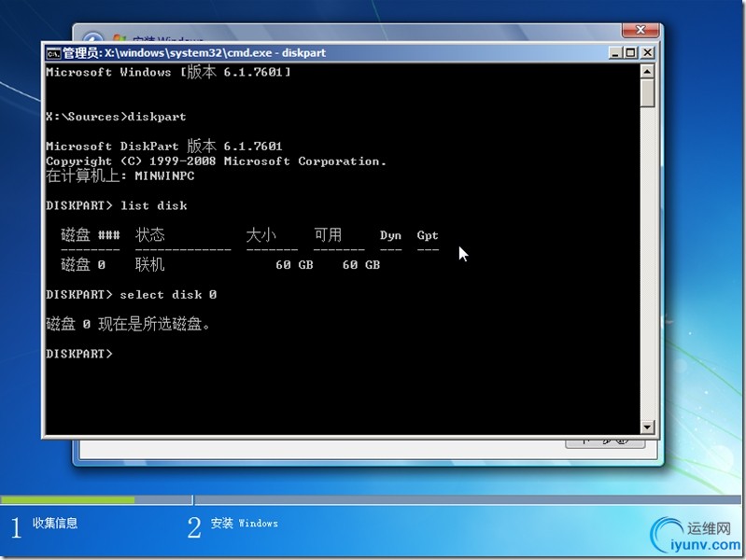Click the 'Microsoft DiskPart' version line
746x560 pixels.
click(164, 146)
